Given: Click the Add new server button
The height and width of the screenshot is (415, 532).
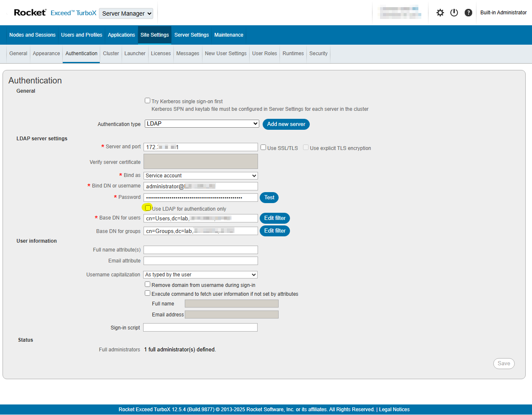Looking at the screenshot, I should (286, 124).
